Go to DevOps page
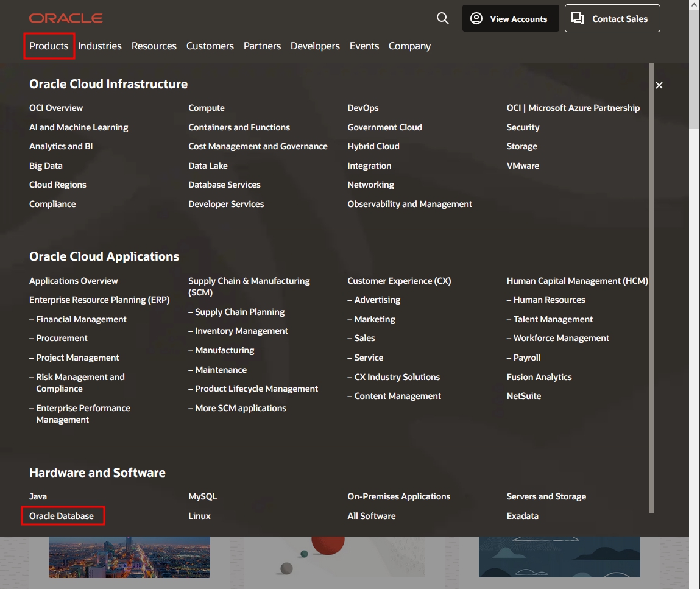 (x=363, y=108)
